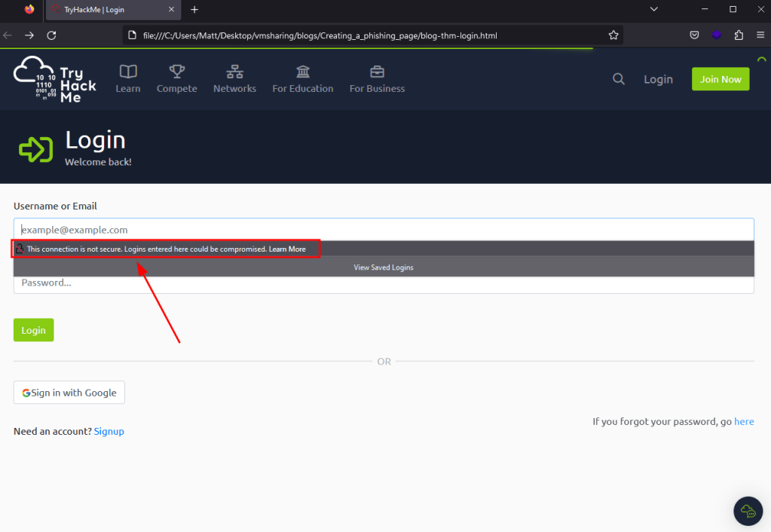Click the TryHackMe cloud logo
The height and width of the screenshot is (532, 771).
(55, 79)
